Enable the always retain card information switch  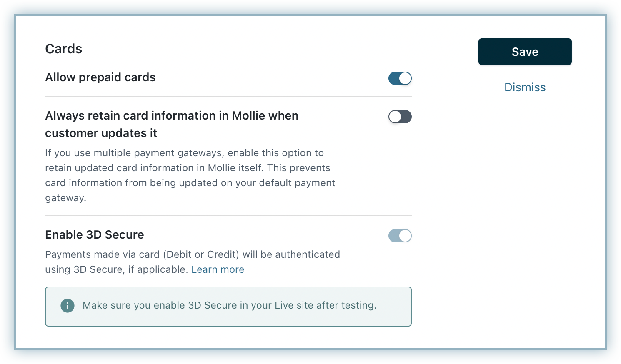point(400,117)
